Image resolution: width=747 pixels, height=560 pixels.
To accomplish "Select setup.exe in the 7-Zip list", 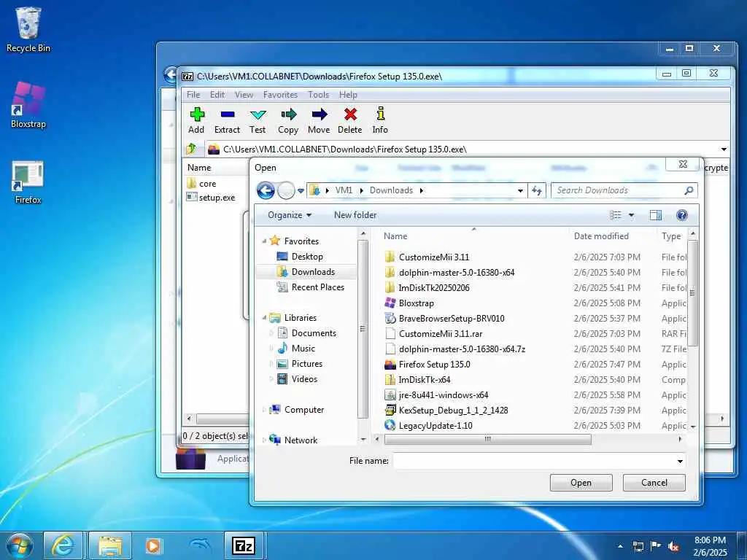I will tap(217, 198).
